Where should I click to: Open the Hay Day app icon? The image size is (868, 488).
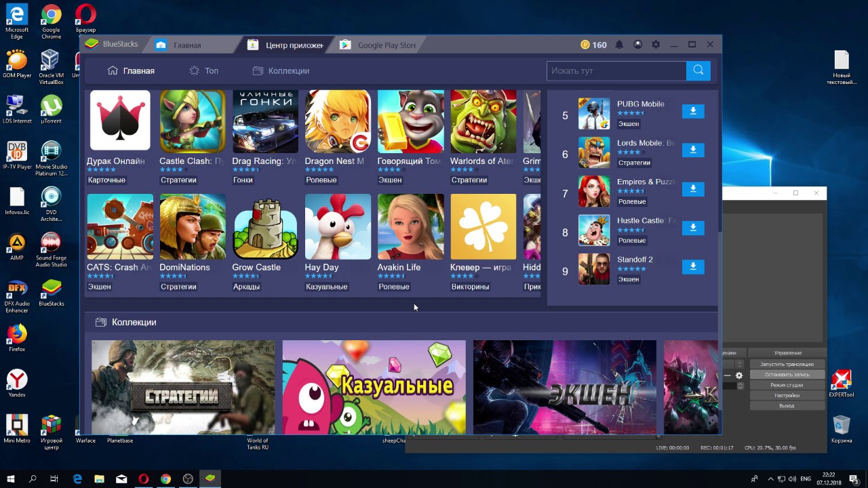coord(338,226)
